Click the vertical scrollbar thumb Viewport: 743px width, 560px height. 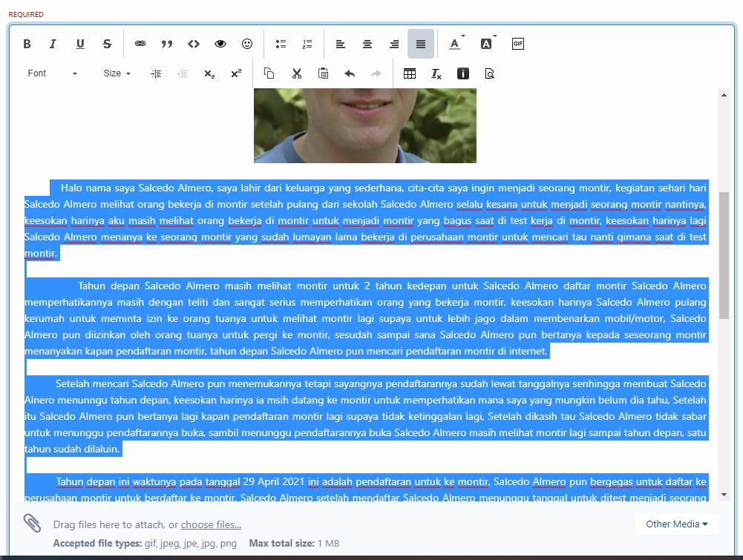click(x=724, y=255)
